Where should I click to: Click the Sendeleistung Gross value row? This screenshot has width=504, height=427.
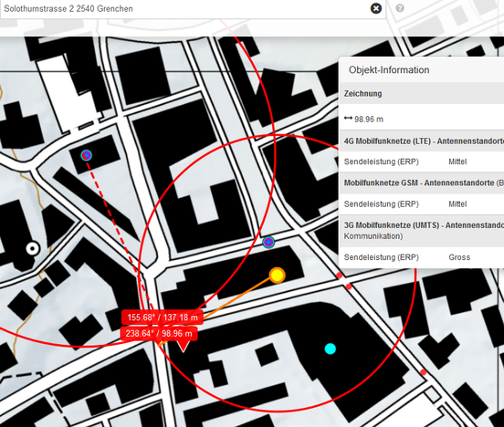(x=422, y=257)
